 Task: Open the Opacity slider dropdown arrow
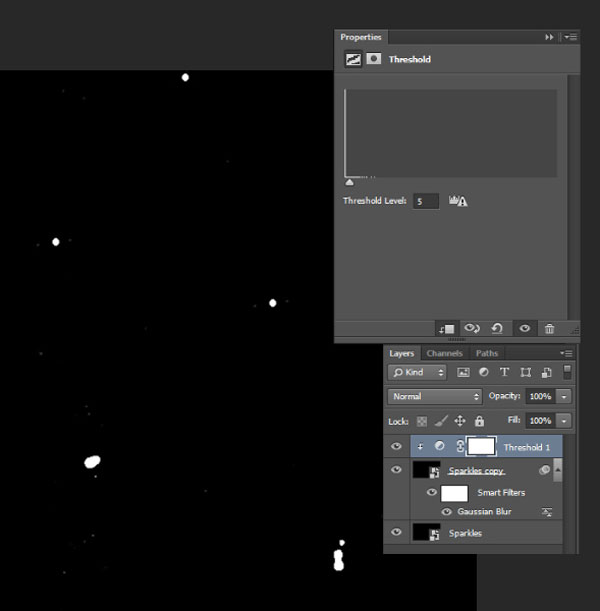pyautogui.click(x=564, y=396)
